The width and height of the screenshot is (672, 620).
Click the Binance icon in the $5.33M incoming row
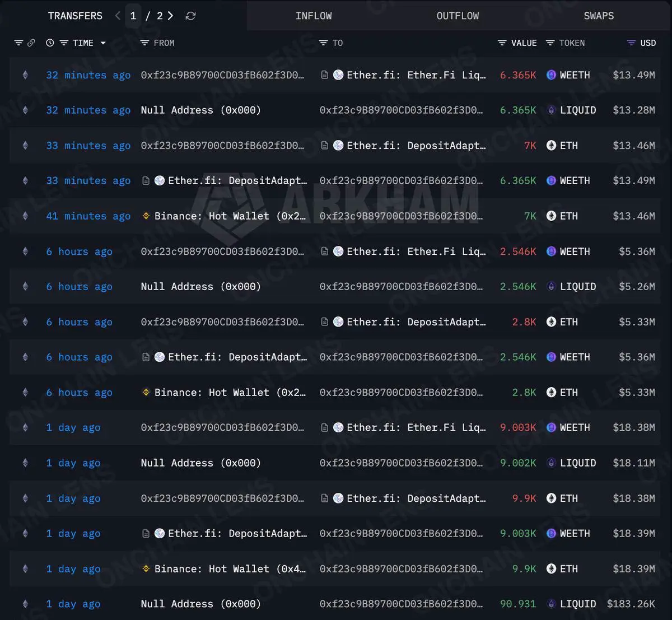(146, 393)
